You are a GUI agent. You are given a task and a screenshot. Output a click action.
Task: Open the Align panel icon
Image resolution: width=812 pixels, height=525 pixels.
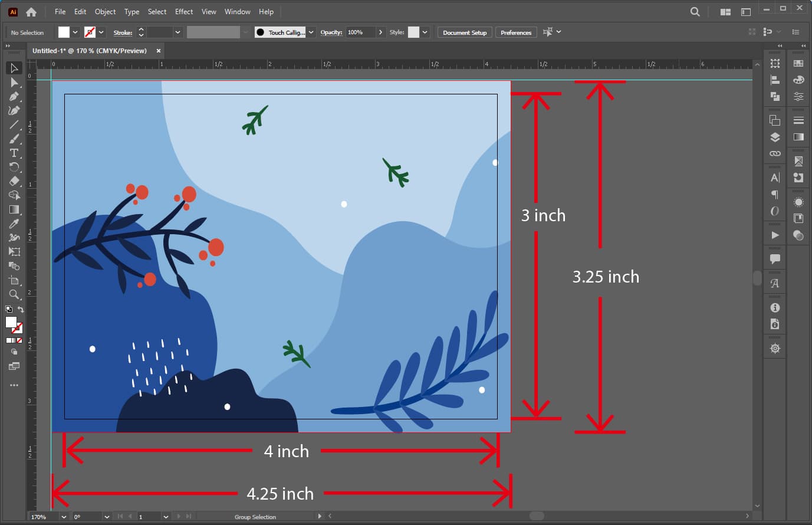(775, 80)
